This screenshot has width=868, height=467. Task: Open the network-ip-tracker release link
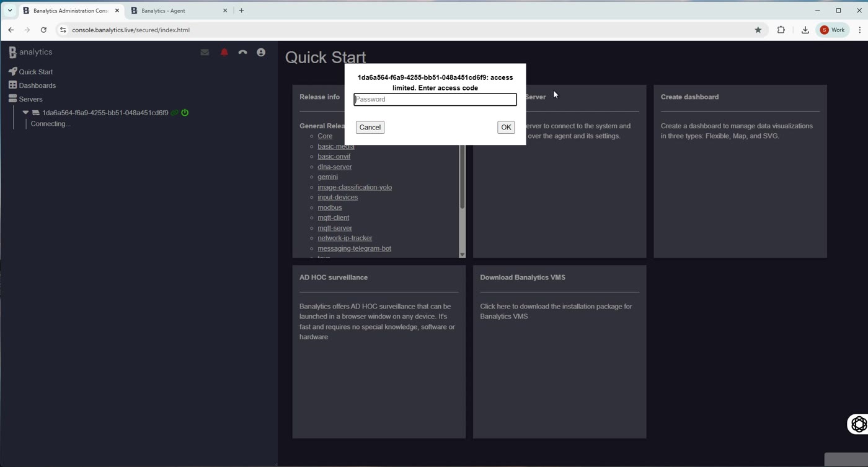click(345, 238)
